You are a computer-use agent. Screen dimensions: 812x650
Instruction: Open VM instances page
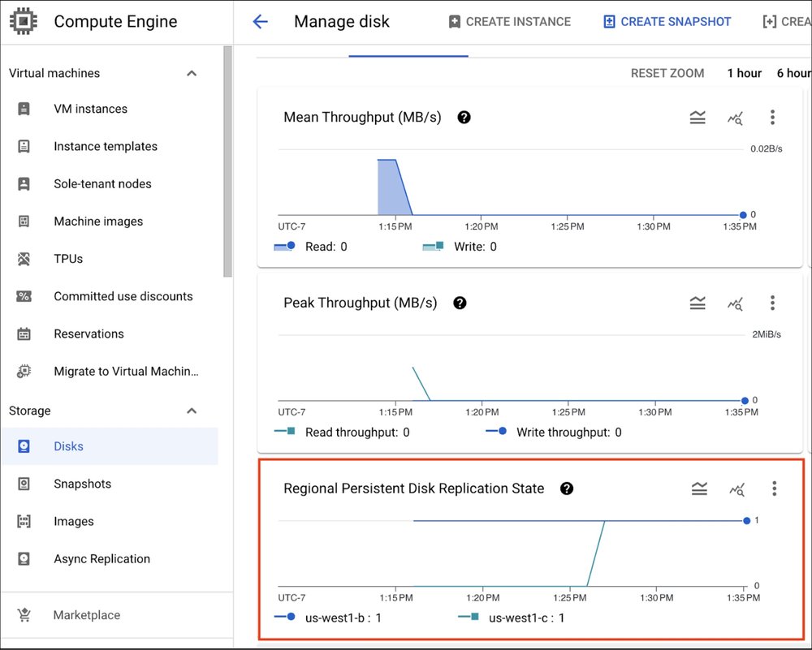[91, 109]
